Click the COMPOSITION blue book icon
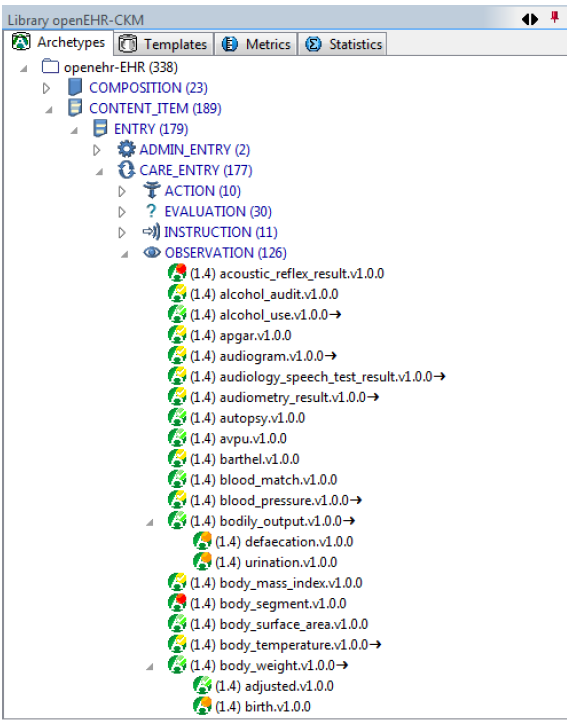This screenshot has width=573, height=724. pyautogui.click(x=75, y=87)
